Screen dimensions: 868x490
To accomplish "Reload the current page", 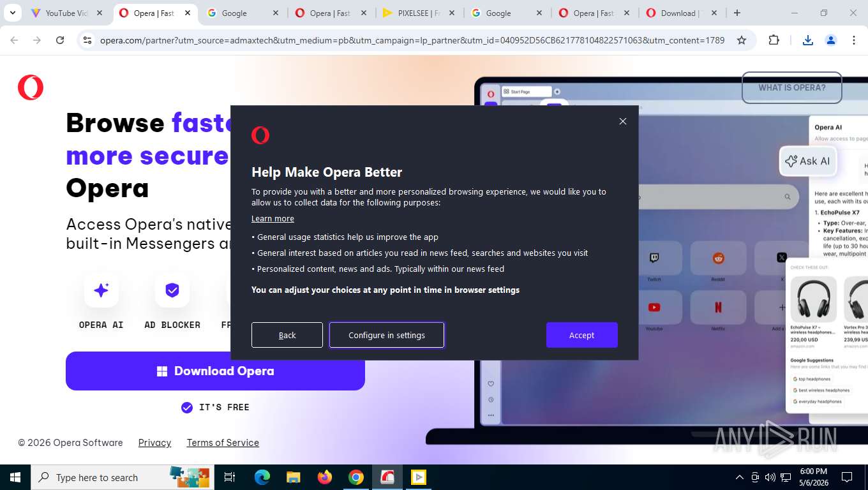I will click(60, 40).
